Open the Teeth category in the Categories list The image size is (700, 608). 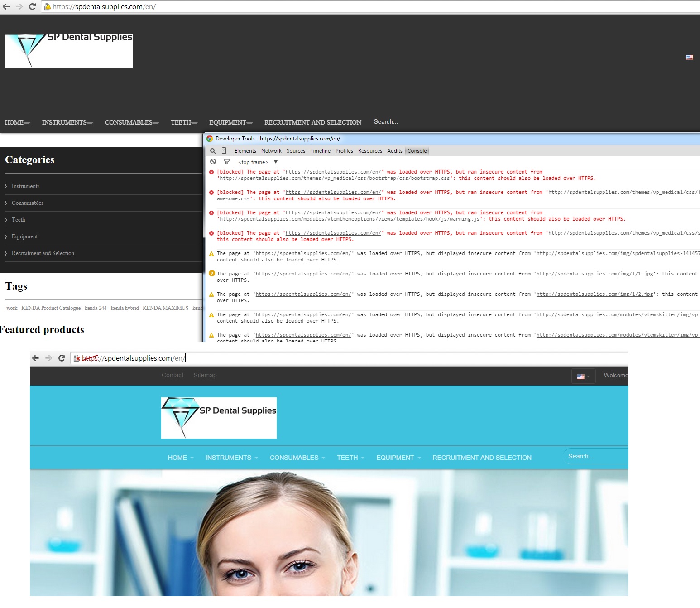click(19, 220)
